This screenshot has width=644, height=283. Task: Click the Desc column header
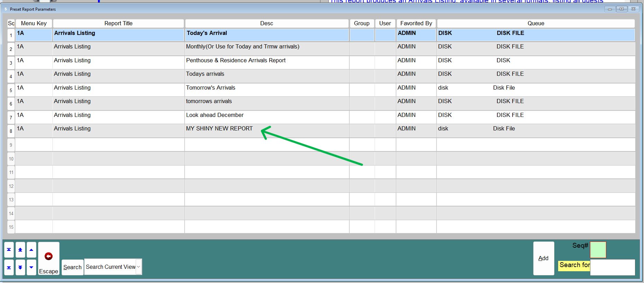point(266,23)
